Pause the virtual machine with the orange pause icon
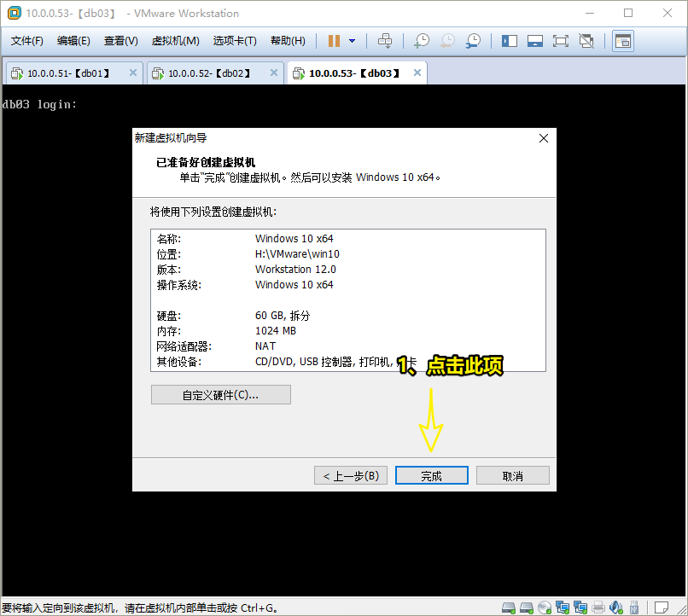This screenshot has height=616, width=688. [x=334, y=41]
